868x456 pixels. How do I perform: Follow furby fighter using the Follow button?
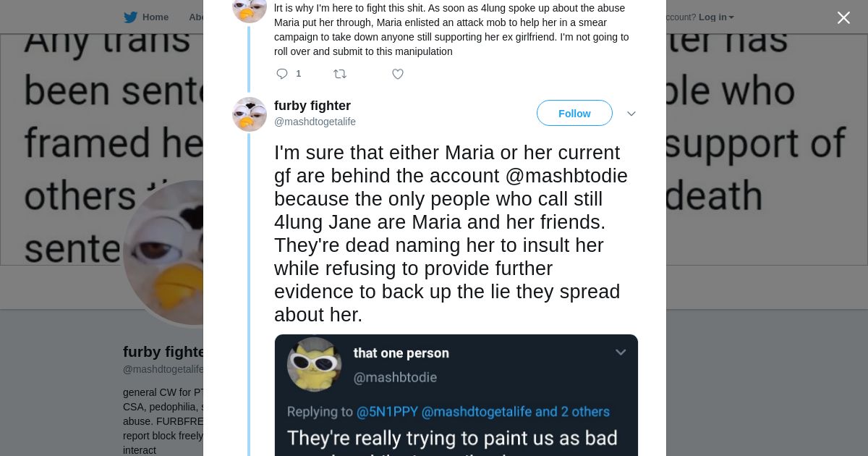574,114
